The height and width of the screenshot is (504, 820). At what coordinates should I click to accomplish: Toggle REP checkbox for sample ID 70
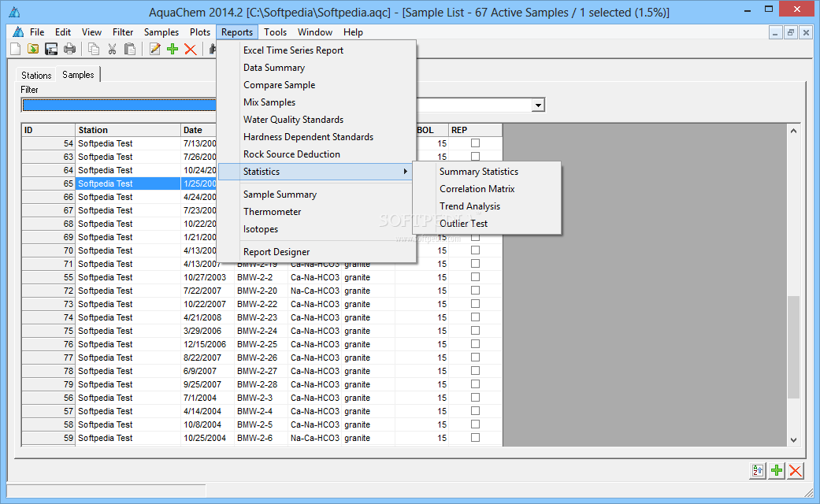click(475, 250)
